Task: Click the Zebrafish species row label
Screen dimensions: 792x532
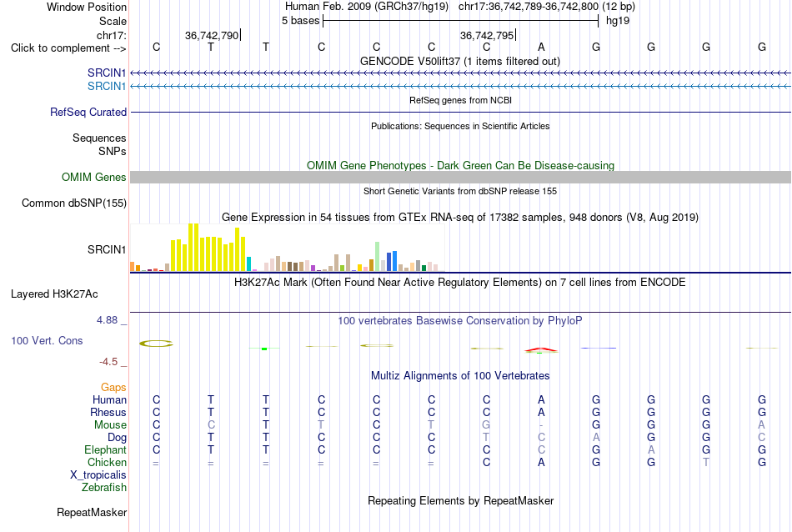Action: click(104, 488)
